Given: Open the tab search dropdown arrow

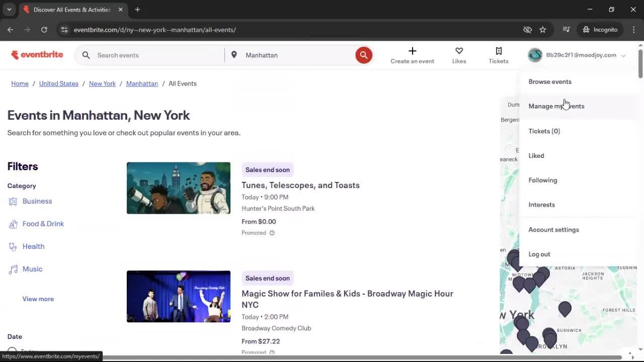Looking at the screenshot, I should point(9,10).
